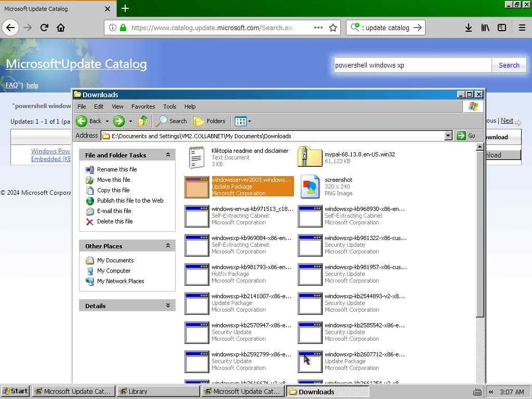Click the Next link in catalog results
Viewport: 532px width, 399px height.
click(507, 121)
